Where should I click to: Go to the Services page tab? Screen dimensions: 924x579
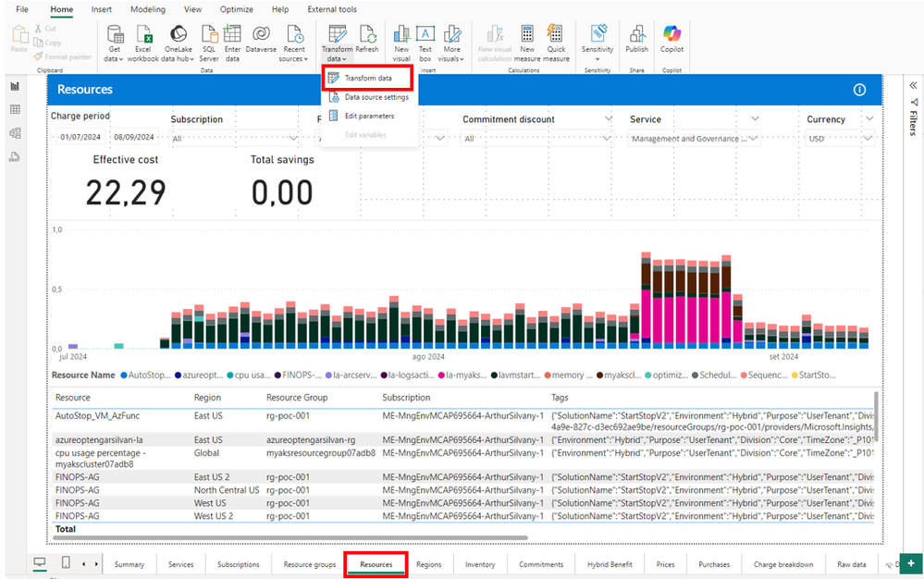pos(181,564)
